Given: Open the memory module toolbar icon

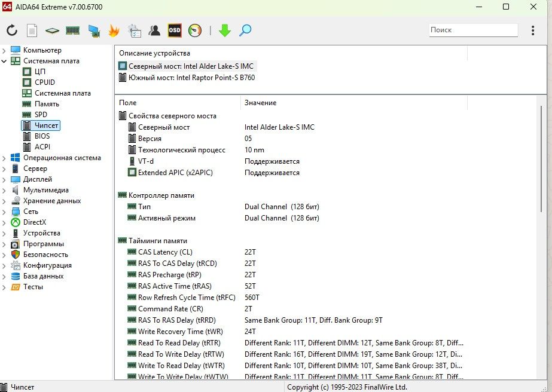Looking at the screenshot, I should 72,30.
